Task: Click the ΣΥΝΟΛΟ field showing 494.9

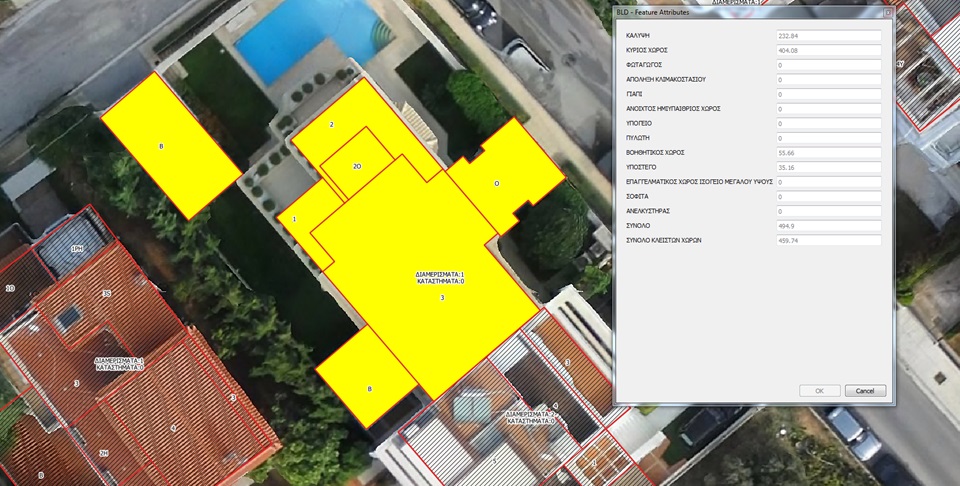Action: (828, 226)
